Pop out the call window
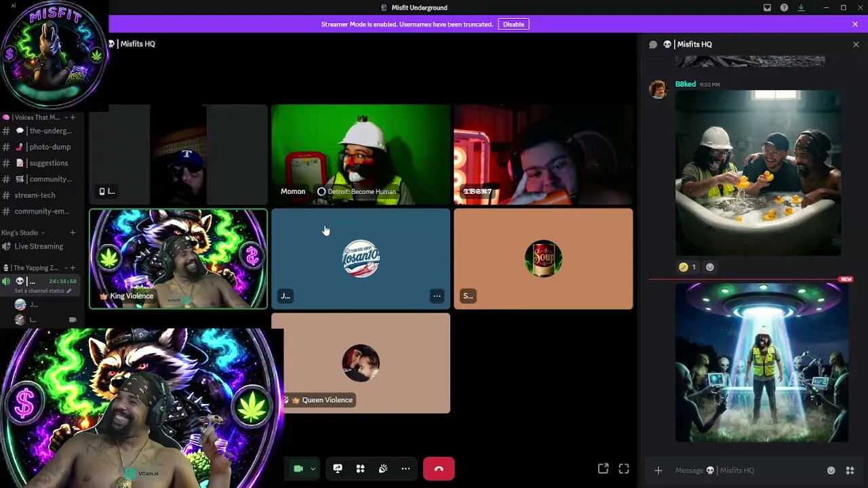Image resolution: width=868 pixels, height=488 pixels. click(603, 468)
